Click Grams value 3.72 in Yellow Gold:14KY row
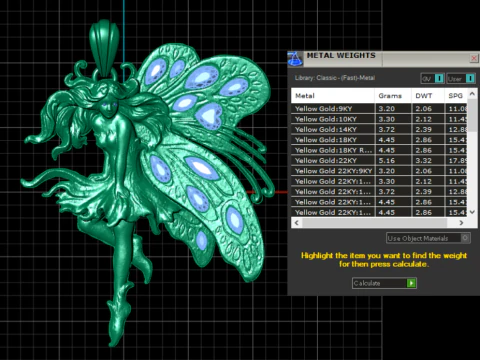Viewport: 480px width, 360px height. pyautogui.click(x=387, y=129)
